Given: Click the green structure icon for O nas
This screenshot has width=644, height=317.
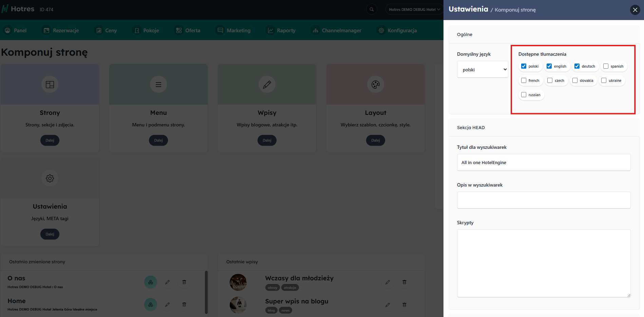Looking at the screenshot, I should click(151, 282).
